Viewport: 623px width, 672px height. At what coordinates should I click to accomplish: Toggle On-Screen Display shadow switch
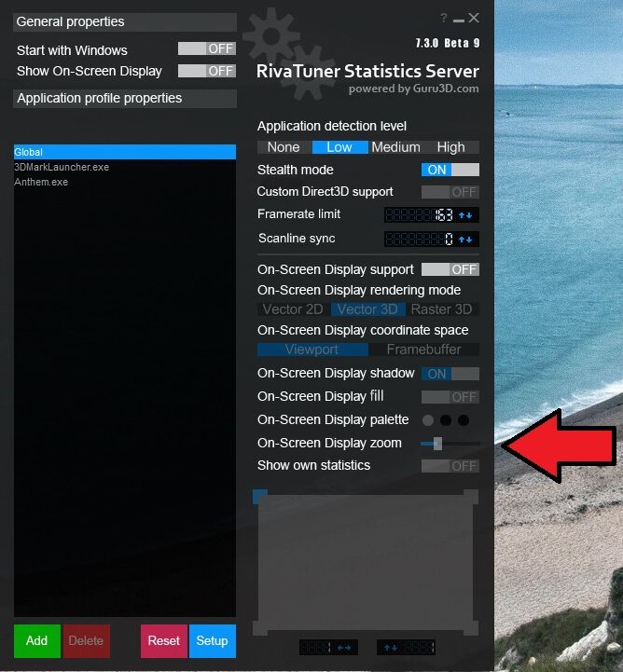pos(450,374)
